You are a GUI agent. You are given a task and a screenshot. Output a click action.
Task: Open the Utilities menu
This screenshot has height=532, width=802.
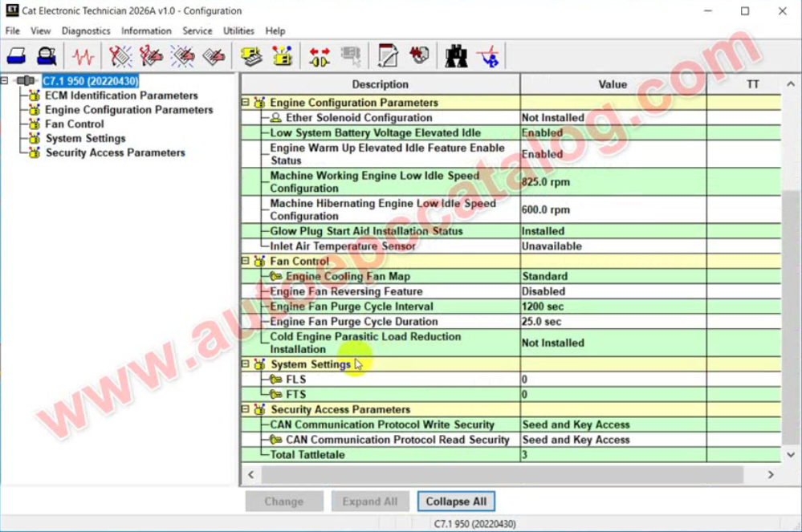[238, 30]
